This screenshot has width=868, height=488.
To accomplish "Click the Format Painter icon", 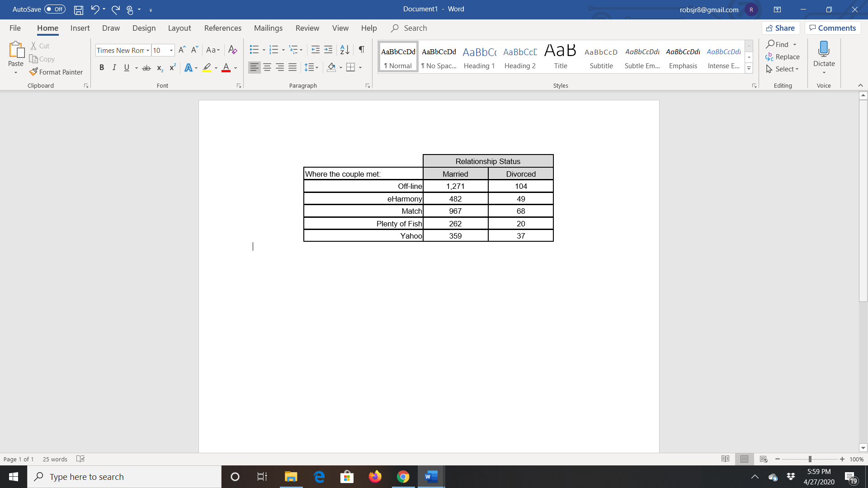I will [x=33, y=72].
